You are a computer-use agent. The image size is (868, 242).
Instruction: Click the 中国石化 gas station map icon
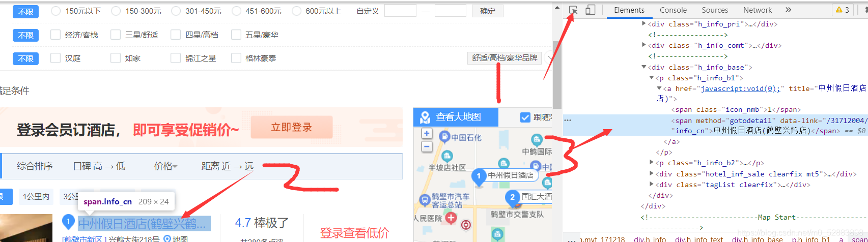pyautogui.click(x=444, y=136)
